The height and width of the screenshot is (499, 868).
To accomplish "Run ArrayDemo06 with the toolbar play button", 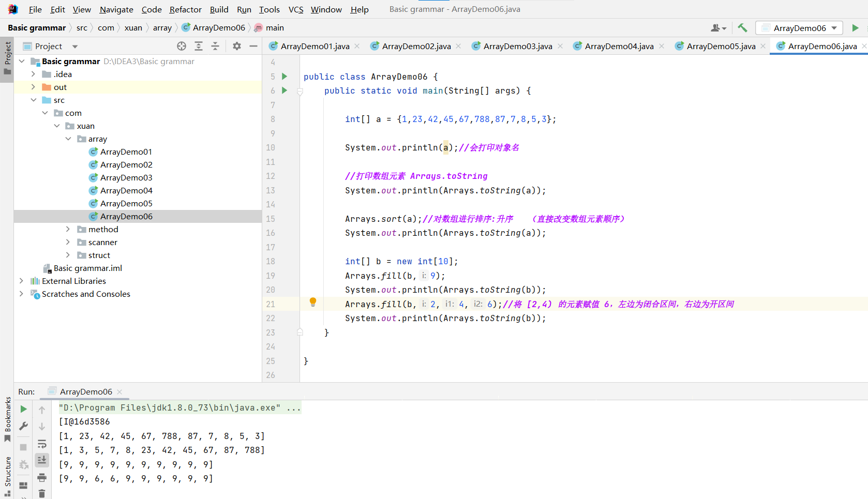I will coord(855,28).
